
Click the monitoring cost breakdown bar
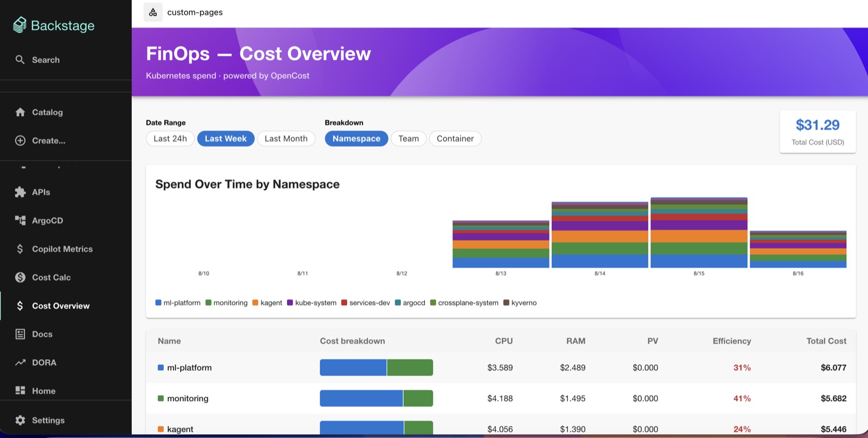[x=376, y=398]
